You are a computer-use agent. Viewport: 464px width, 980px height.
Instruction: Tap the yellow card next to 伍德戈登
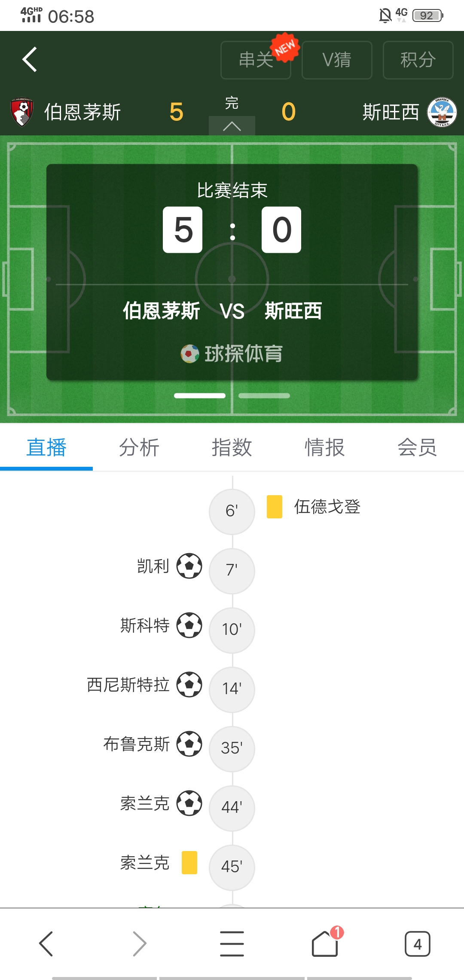click(275, 507)
